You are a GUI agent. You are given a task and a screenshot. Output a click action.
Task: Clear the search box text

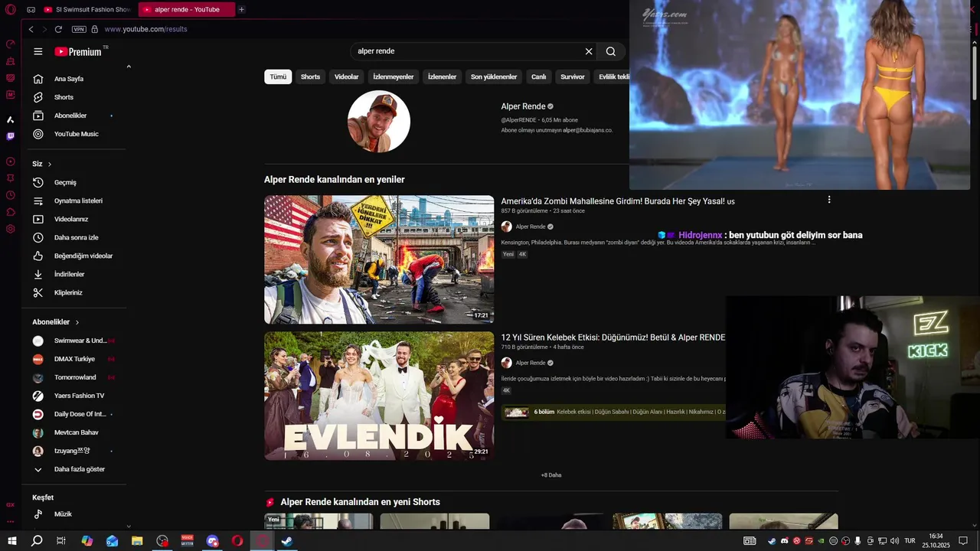[x=589, y=51]
